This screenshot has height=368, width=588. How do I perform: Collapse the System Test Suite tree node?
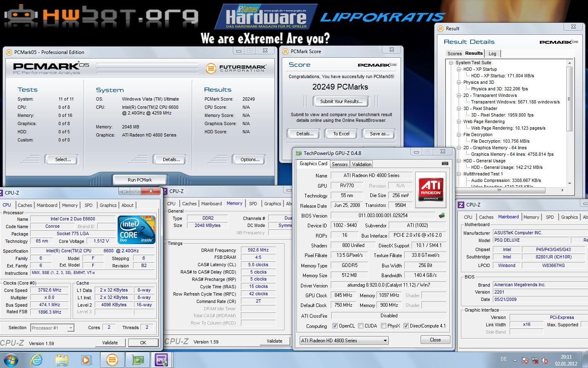tap(451, 63)
